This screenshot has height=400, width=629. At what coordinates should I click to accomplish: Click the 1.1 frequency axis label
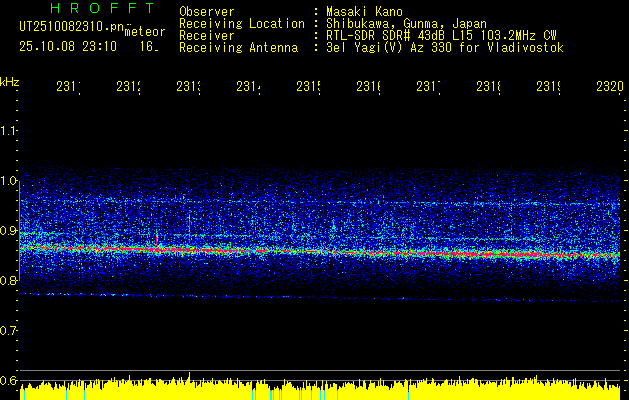click(x=8, y=131)
